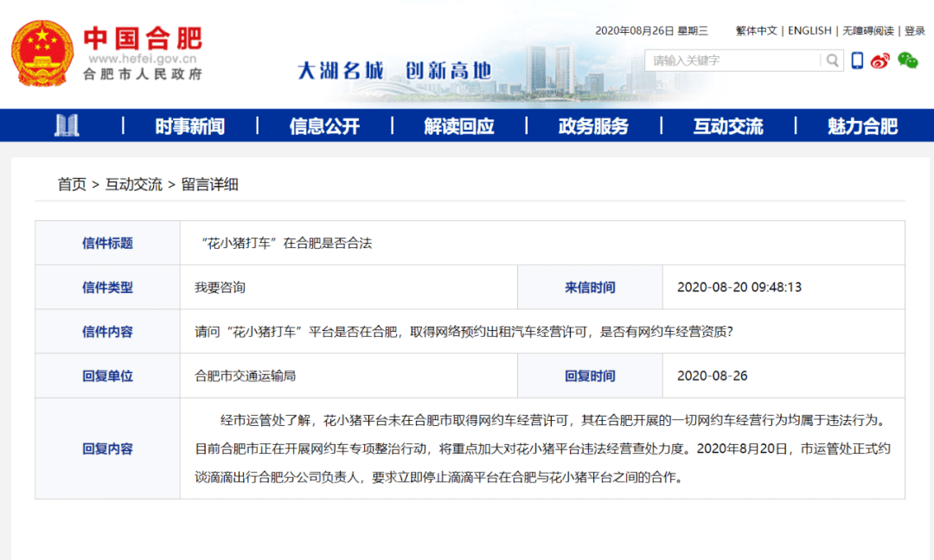
Task: Go to 互动交流 in breadcrumb
Action: click(x=133, y=184)
